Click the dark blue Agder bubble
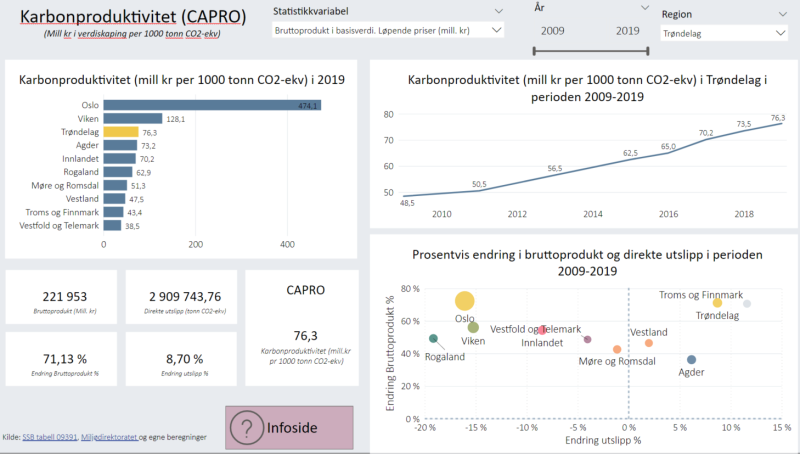 click(x=691, y=360)
